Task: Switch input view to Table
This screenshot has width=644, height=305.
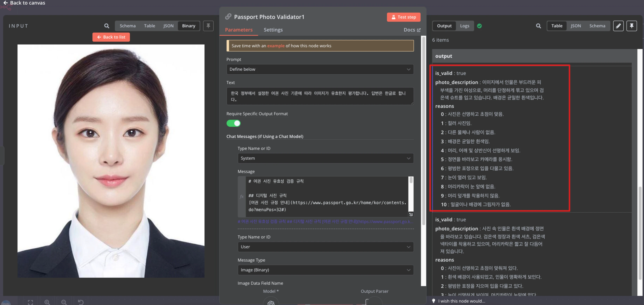Action: point(150,26)
